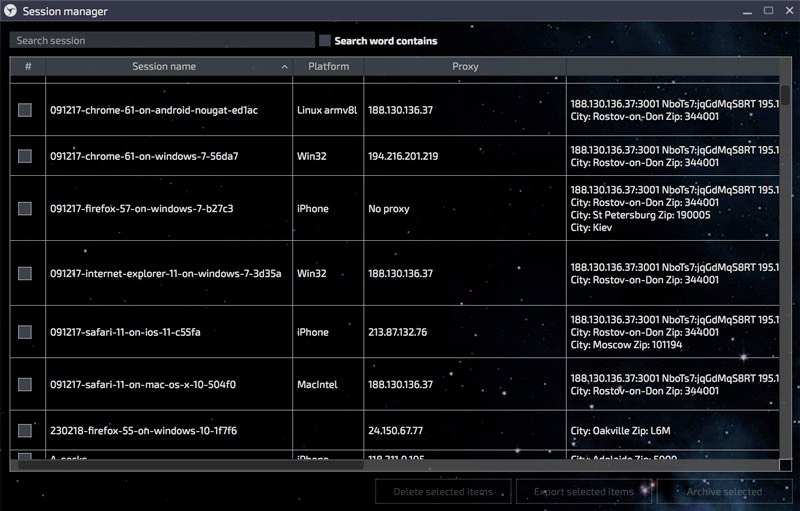Minimize the Session manager window
Screen dimensions: 800x511
pos(747,11)
